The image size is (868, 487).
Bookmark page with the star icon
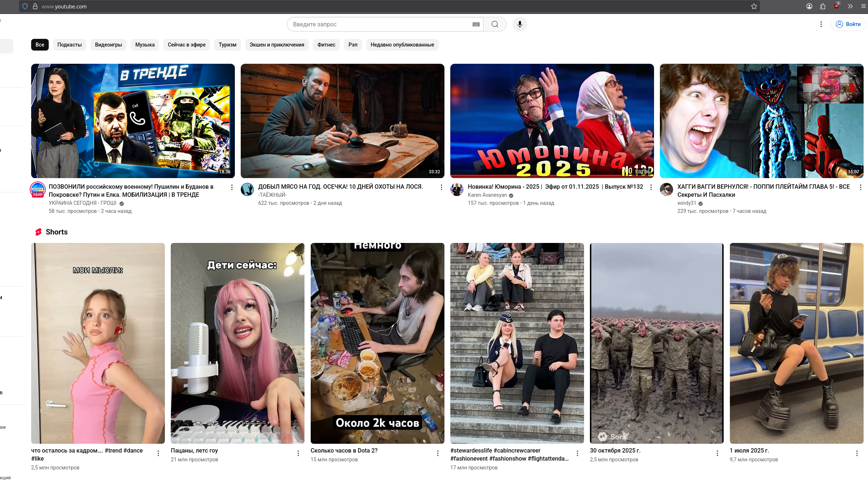click(754, 6)
